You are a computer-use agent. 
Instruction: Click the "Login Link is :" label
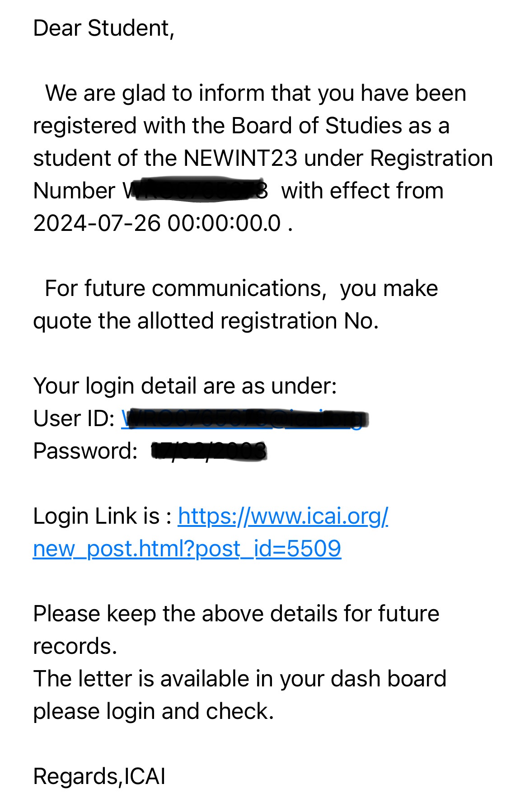click(x=102, y=516)
